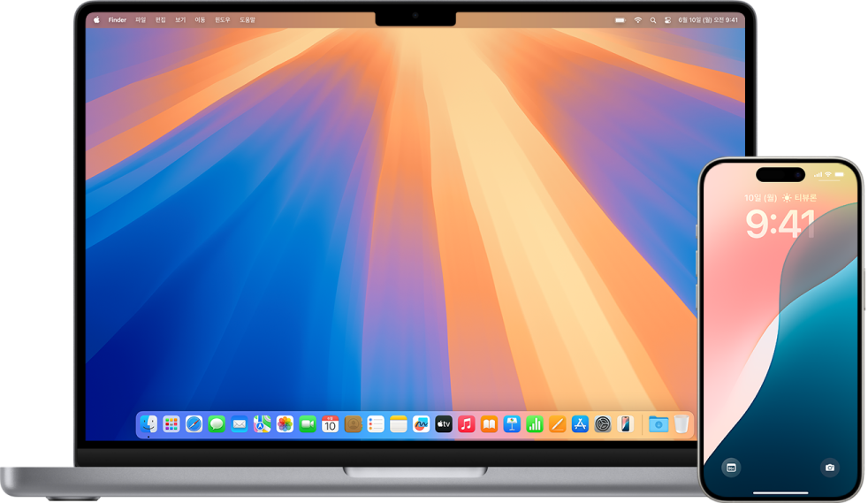Open Photos app in the dock

click(x=285, y=424)
